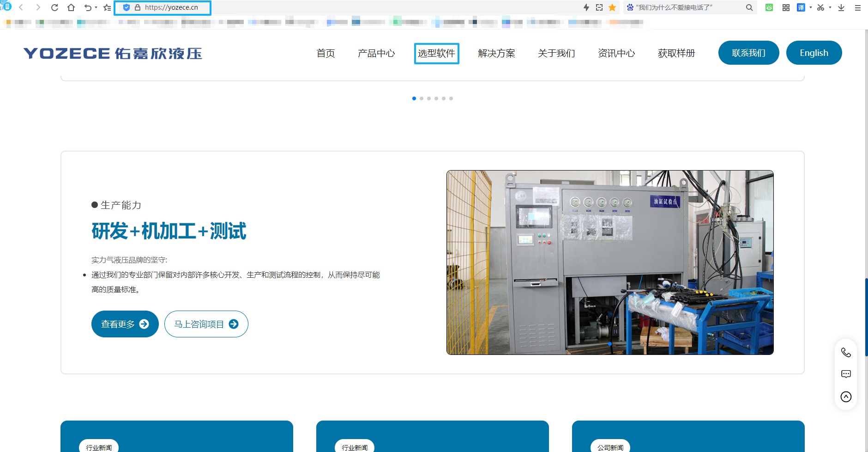The image size is (868, 452).
Task: Select the second carousel dot
Action: pyautogui.click(x=422, y=98)
